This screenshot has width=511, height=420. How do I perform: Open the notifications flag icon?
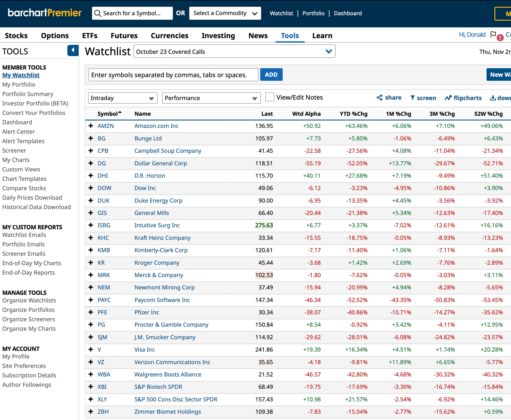(493, 35)
